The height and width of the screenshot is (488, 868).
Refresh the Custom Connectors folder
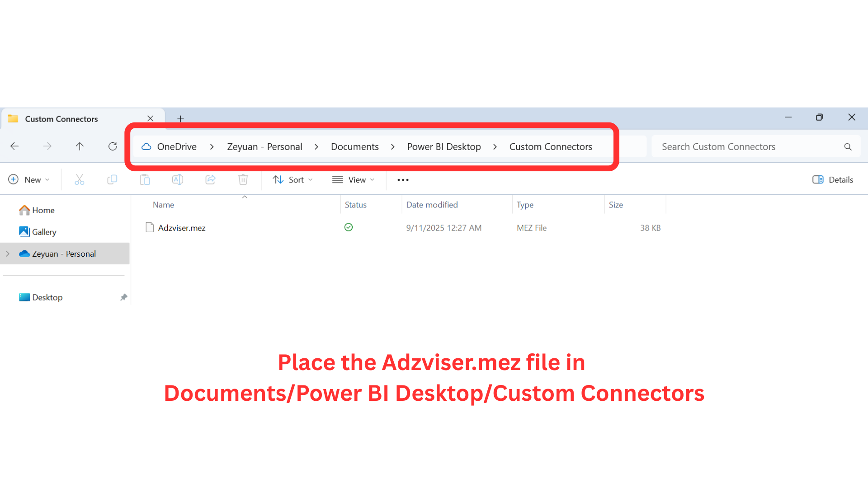click(x=112, y=146)
